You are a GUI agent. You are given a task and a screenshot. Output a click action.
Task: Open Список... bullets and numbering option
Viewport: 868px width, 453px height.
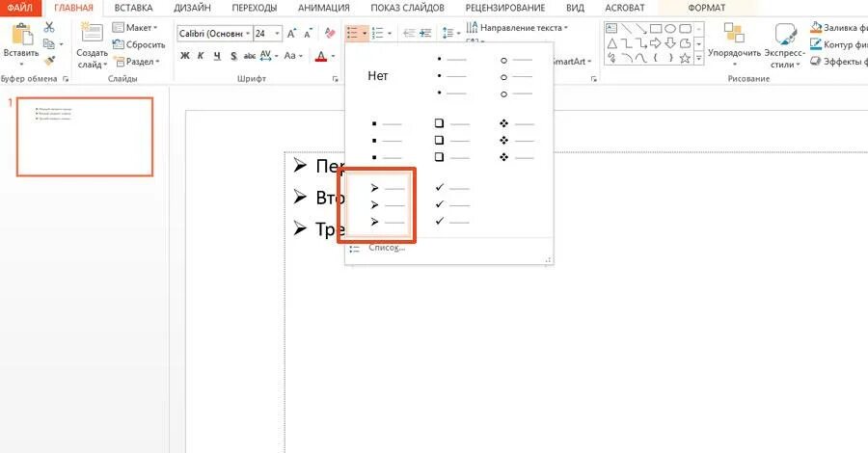pos(387,248)
